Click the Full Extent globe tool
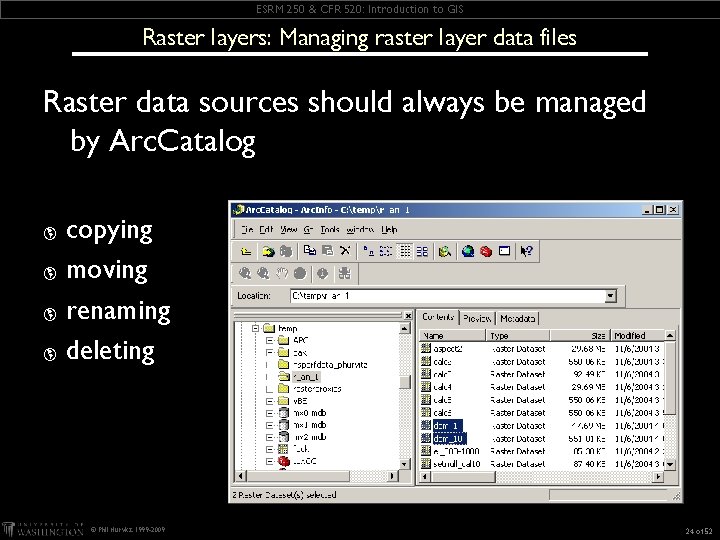720x540 pixels. pos(300,274)
